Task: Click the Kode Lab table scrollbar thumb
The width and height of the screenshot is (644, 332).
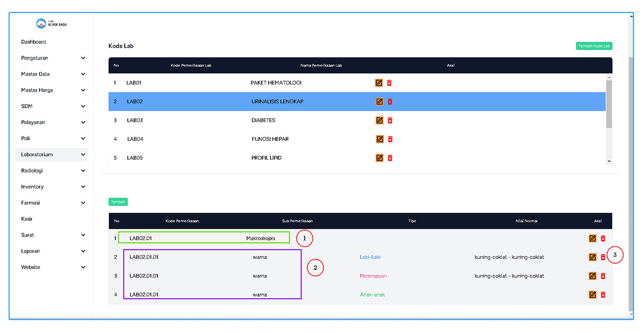Action: coord(609,104)
